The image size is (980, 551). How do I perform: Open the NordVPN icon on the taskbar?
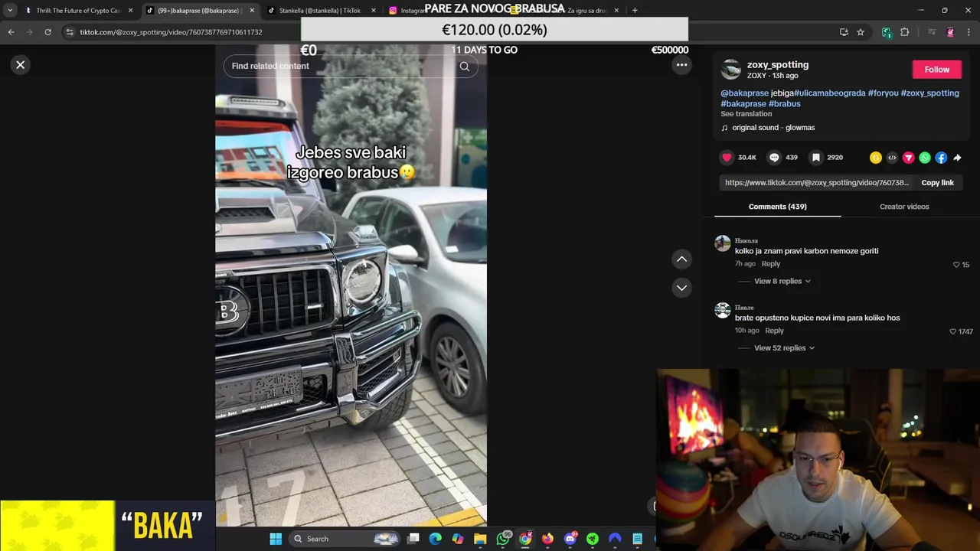point(615,539)
